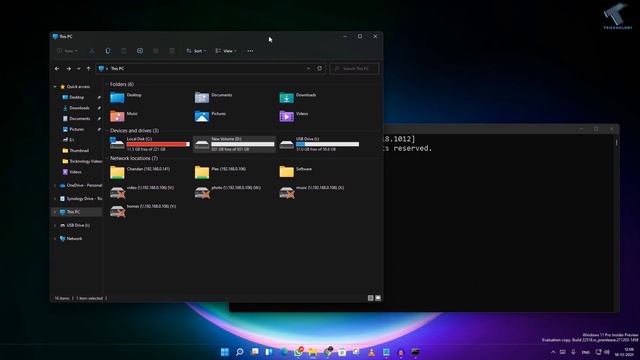Collapse the Quick access tree node
Viewport: 640px width, 360px height.
point(55,87)
